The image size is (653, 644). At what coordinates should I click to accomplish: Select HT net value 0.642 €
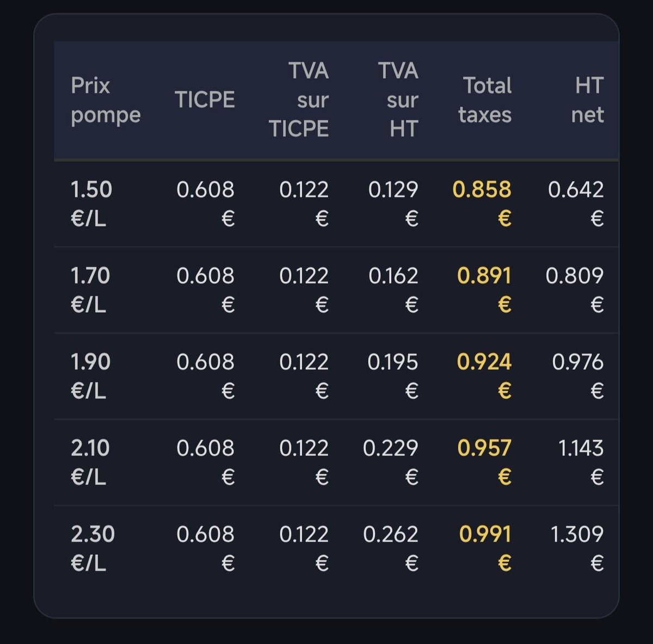pyautogui.click(x=576, y=204)
